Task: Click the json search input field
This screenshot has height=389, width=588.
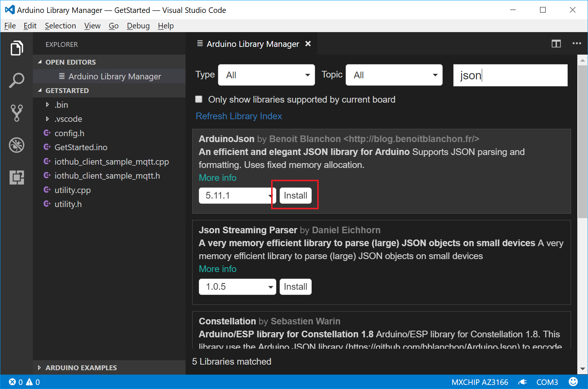Action: click(x=510, y=75)
